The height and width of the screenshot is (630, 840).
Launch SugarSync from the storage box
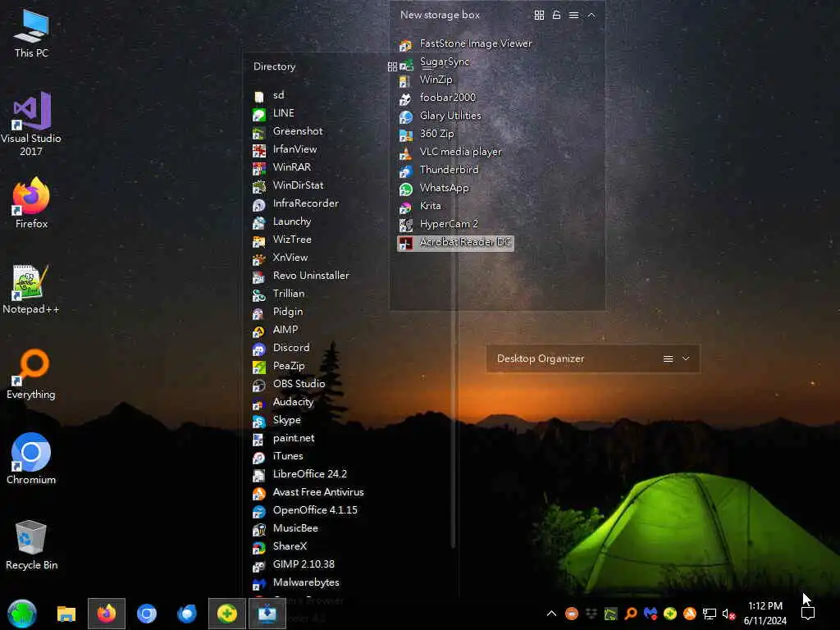click(x=434, y=62)
